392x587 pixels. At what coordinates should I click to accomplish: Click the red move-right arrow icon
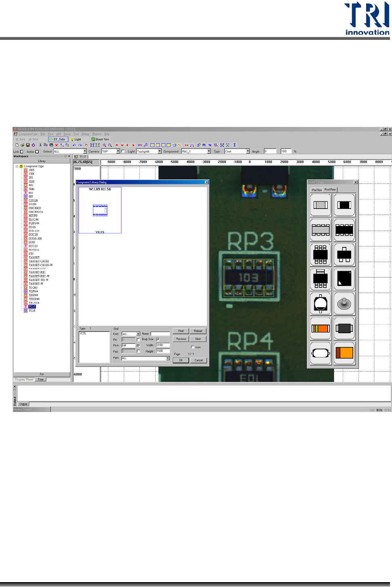click(x=133, y=145)
